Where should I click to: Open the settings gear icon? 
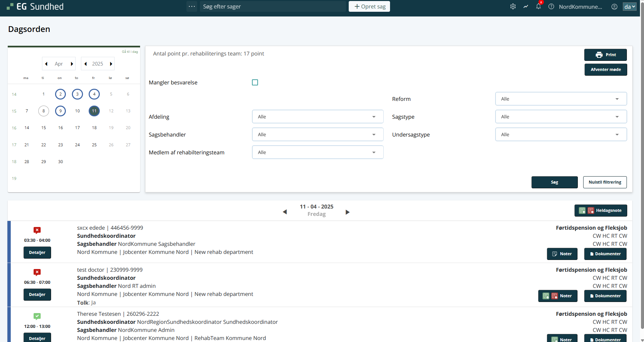513,6
